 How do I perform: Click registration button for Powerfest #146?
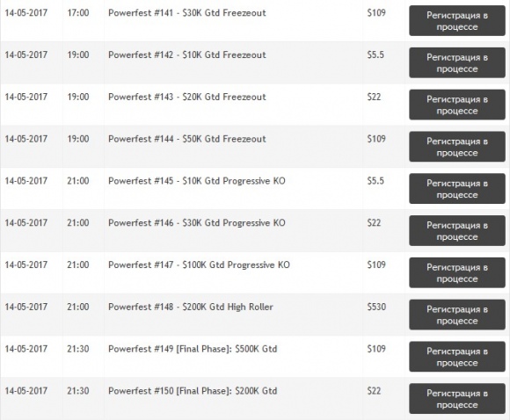[x=457, y=230]
